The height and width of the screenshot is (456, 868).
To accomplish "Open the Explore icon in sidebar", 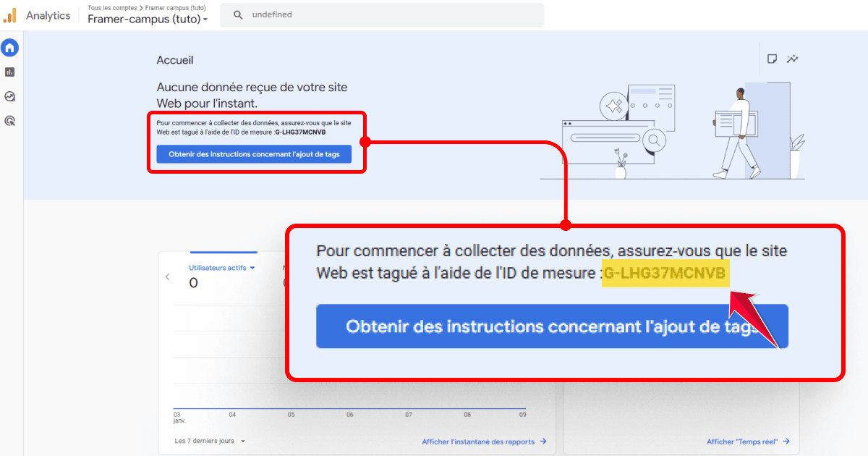I will point(9,96).
